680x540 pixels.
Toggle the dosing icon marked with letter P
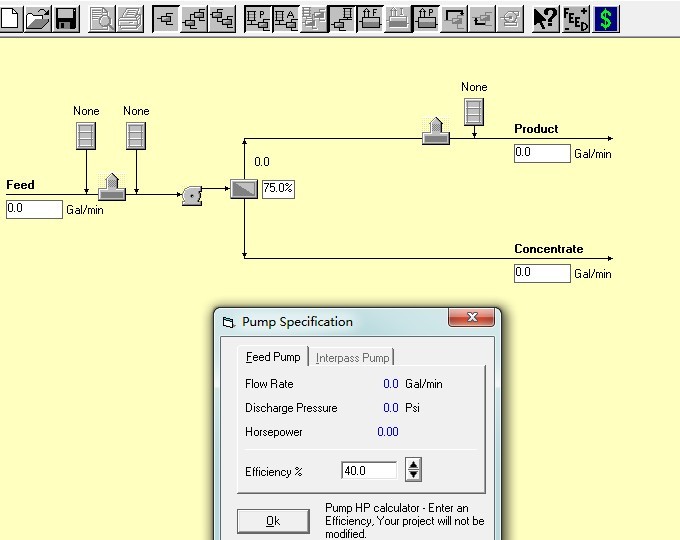point(258,19)
